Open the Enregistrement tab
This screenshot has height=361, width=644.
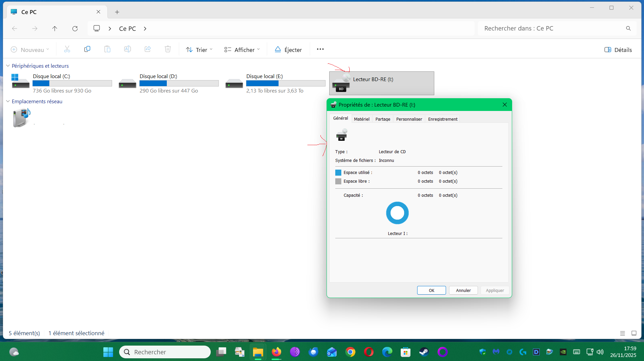[x=443, y=119]
